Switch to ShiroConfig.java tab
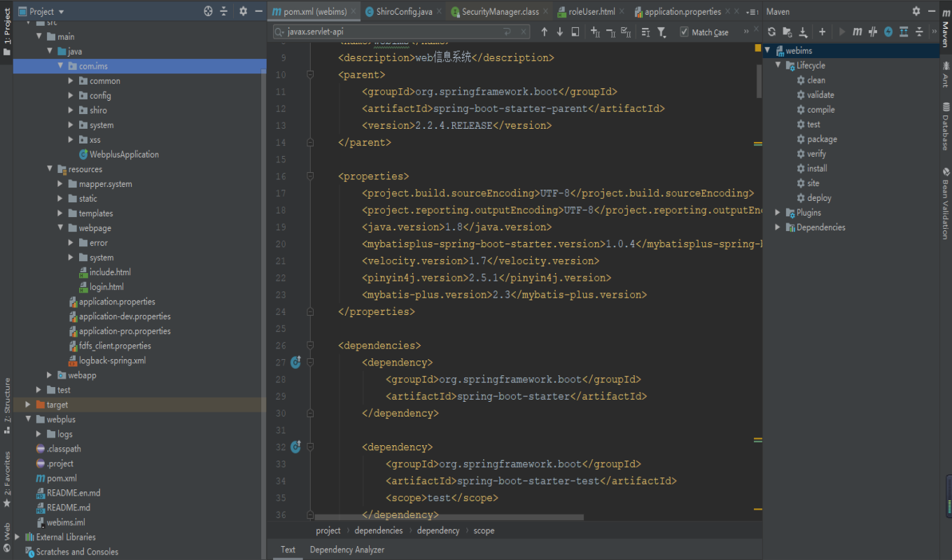 [x=403, y=12]
